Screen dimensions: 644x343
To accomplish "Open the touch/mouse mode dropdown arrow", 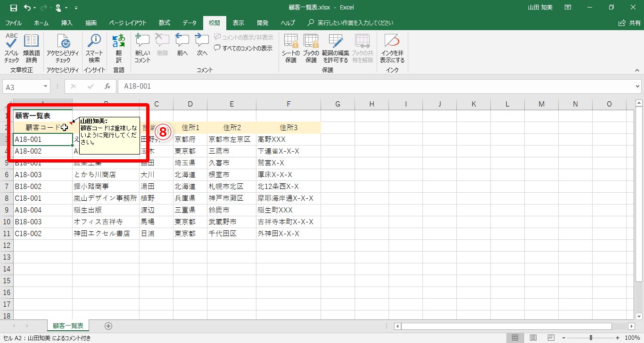I will coord(66,8).
